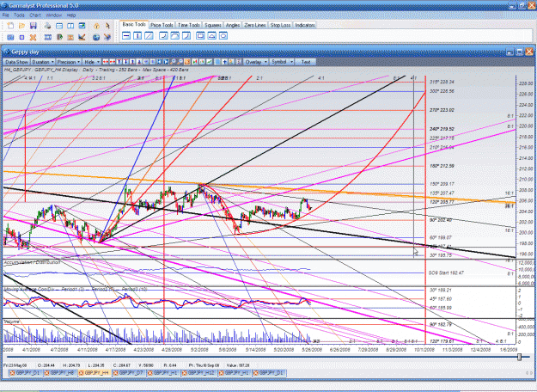
Task: Open the Tools menu
Action: pyautogui.click(x=19, y=15)
